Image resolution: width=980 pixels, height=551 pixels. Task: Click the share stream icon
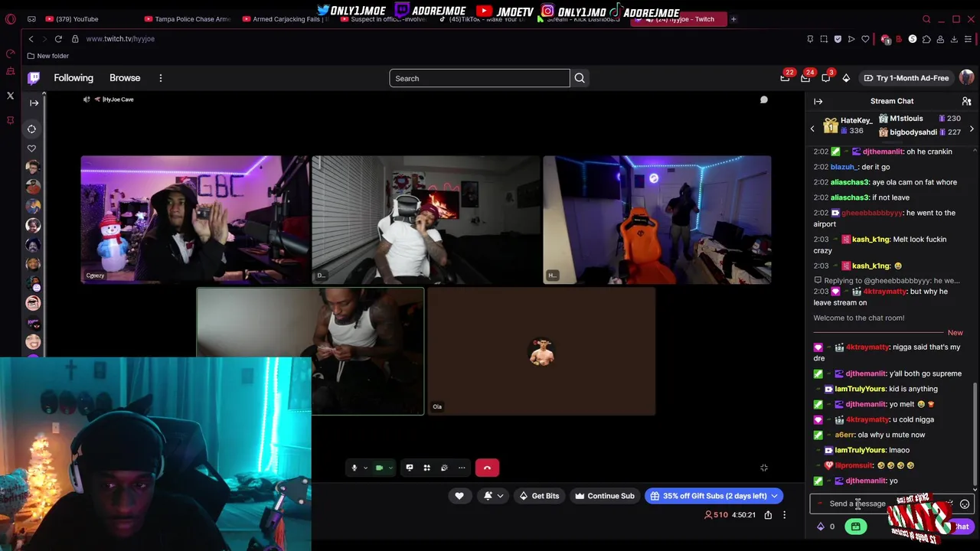[x=768, y=515]
